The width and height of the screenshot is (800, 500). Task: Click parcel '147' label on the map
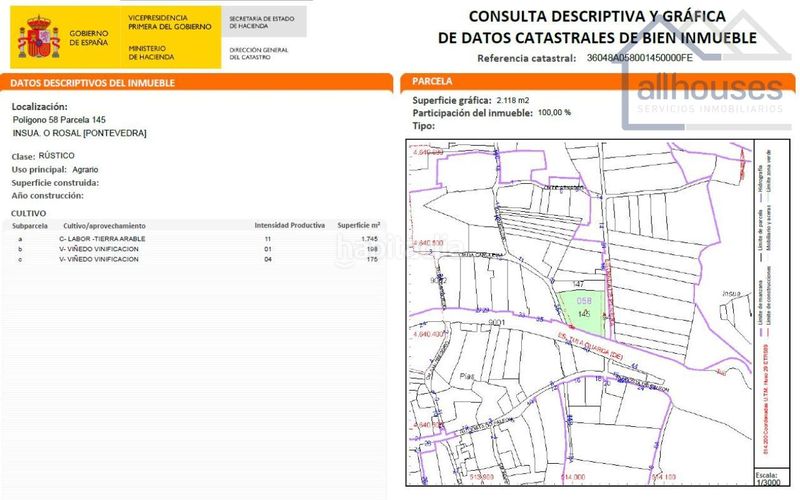[578, 284]
